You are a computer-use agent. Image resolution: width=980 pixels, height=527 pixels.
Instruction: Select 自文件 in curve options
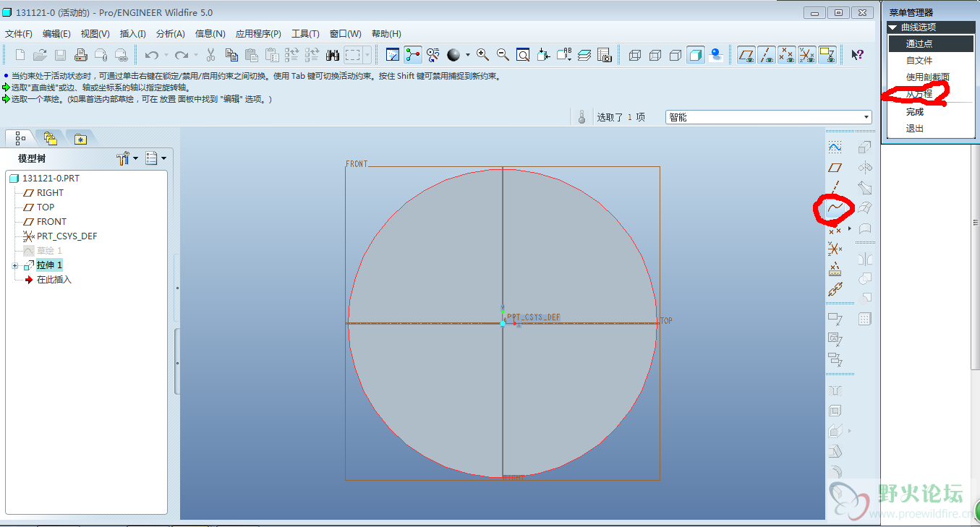(x=919, y=61)
